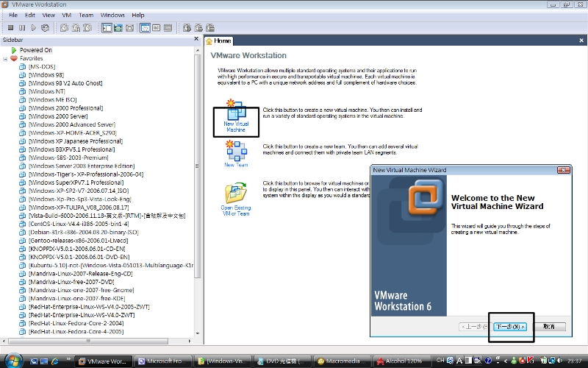Image resolution: width=588 pixels, height=368 pixels.
Task: Click the Take Snapshot toolbar icon
Action: point(65,28)
